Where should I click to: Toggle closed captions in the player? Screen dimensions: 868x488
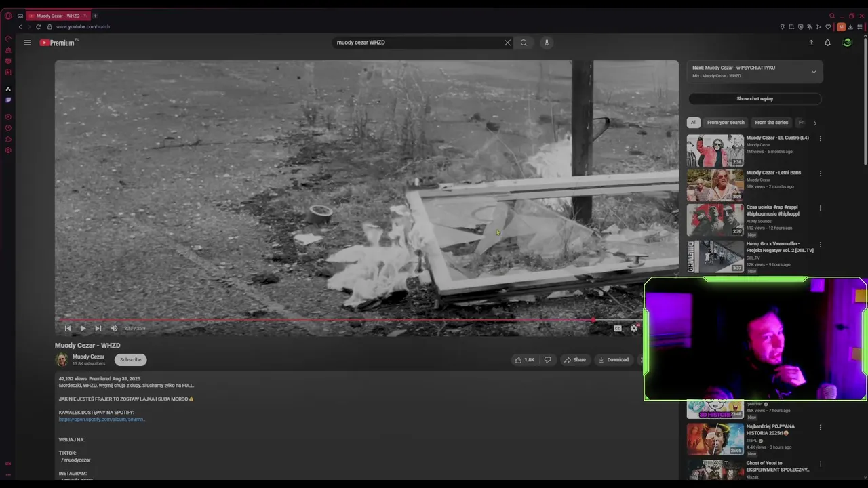tap(618, 328)
